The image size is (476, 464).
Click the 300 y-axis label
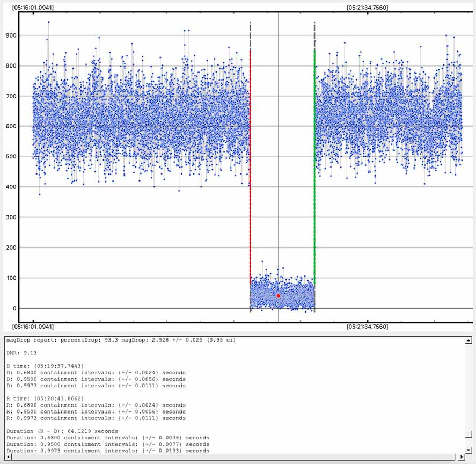[11, 218]
